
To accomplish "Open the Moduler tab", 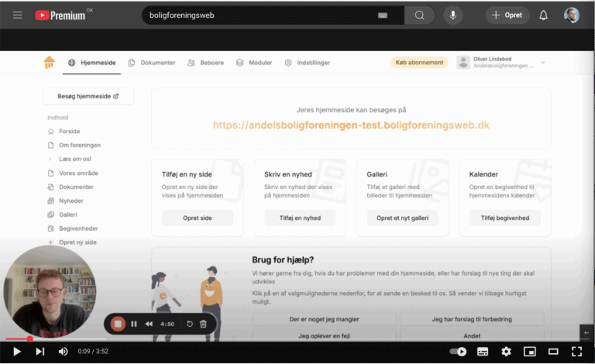I will [x=254, y=63].
